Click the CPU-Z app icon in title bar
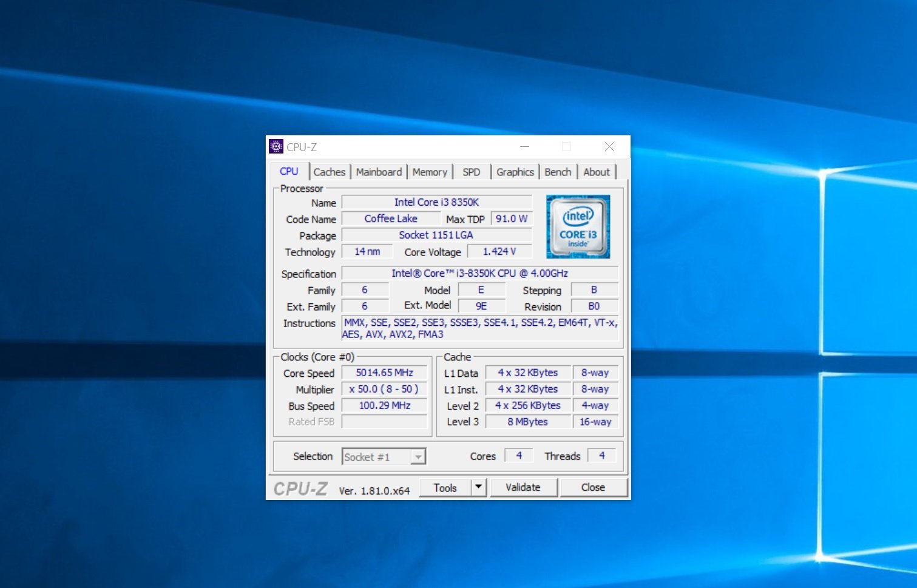The image size is (917, 588). [276, 146]
